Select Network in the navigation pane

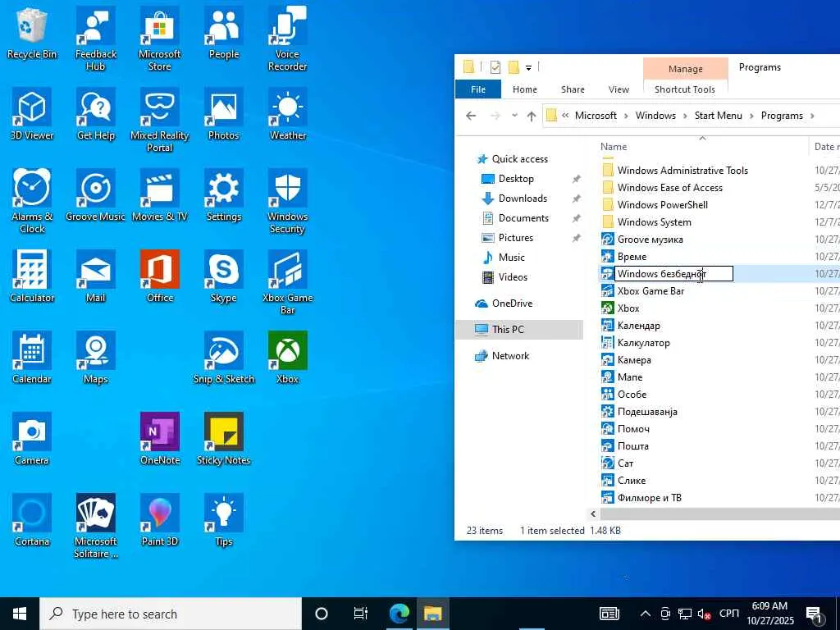[510, 356]
